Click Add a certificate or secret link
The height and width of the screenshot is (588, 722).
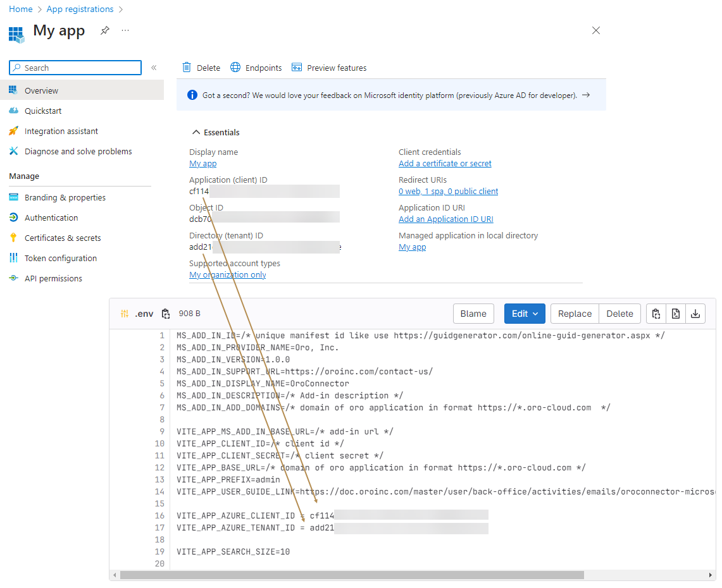445,164
